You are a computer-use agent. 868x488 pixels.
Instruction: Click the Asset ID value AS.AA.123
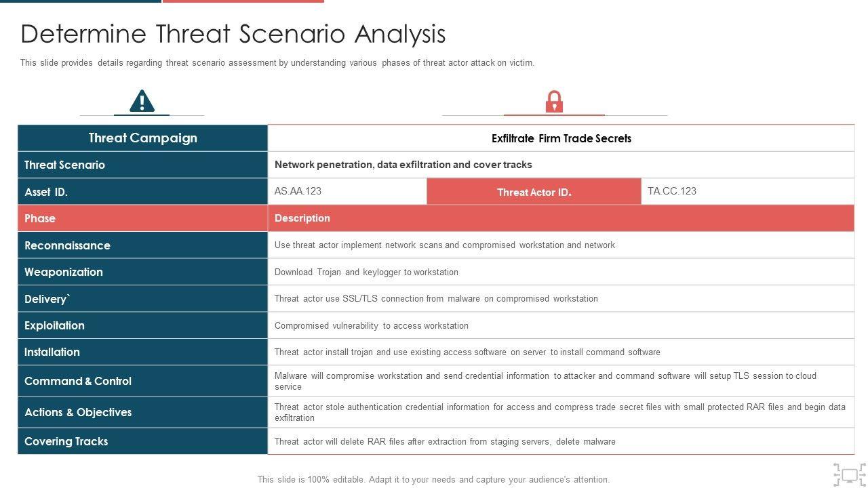click(298, 191)
